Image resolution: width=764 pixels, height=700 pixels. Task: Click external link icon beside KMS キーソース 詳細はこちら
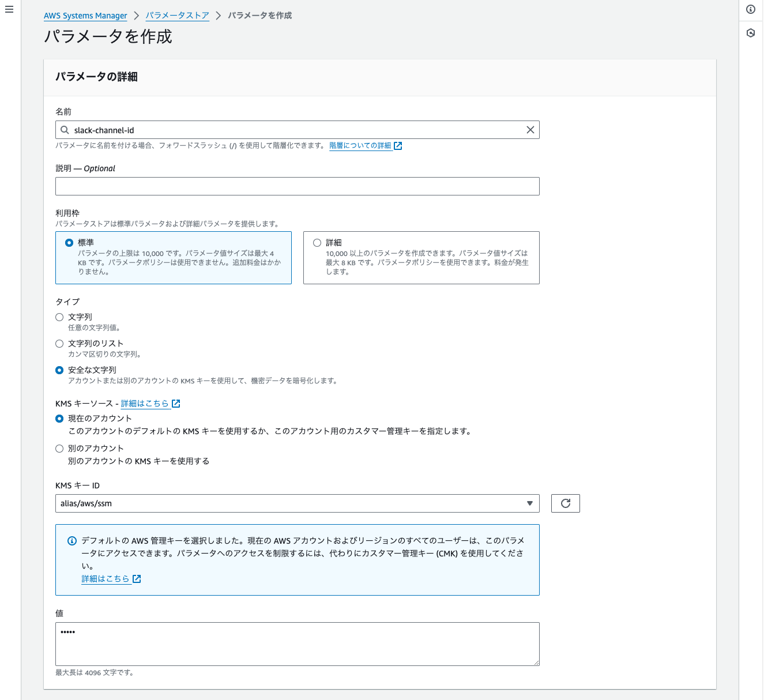coord(176,404)
